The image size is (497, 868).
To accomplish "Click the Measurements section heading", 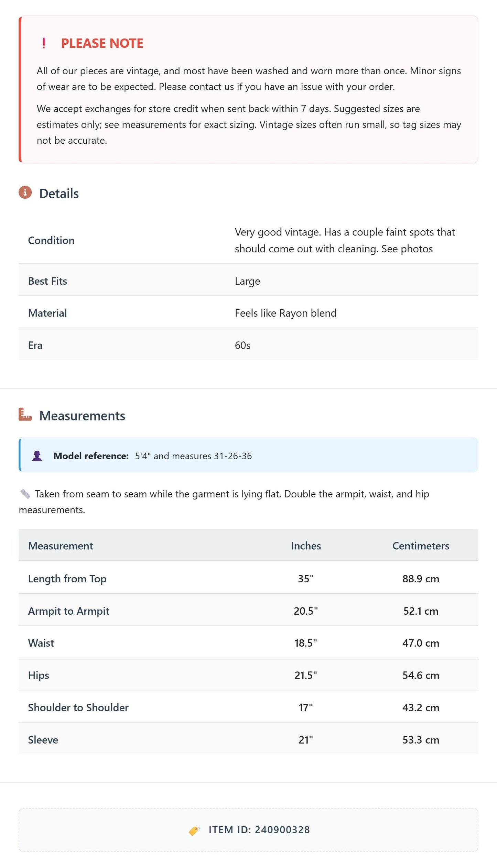I will point(82,416).
